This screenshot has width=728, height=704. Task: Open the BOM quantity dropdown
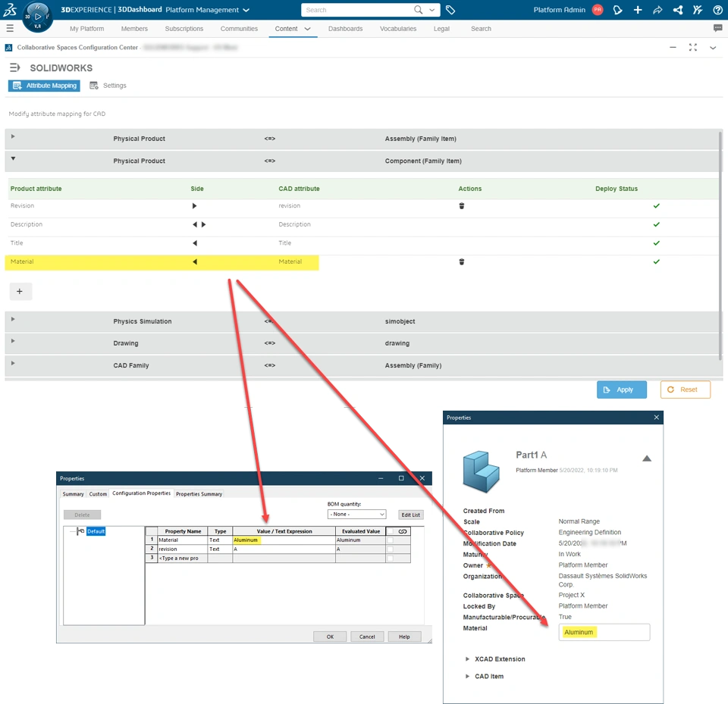coord(356,515)
